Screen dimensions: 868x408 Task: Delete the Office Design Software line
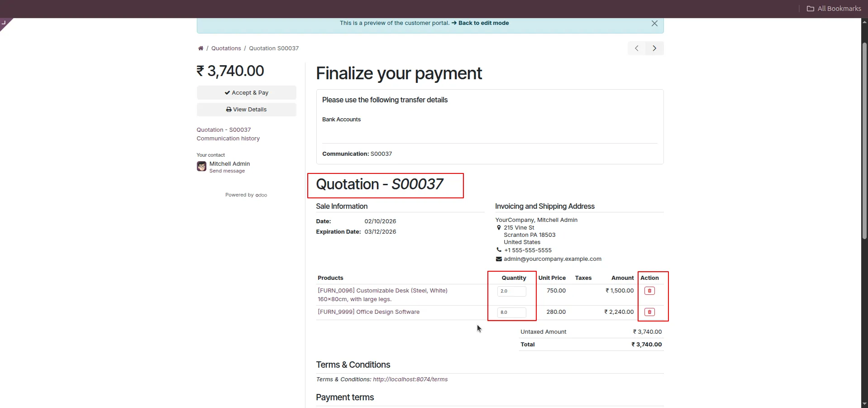[649, 312]
